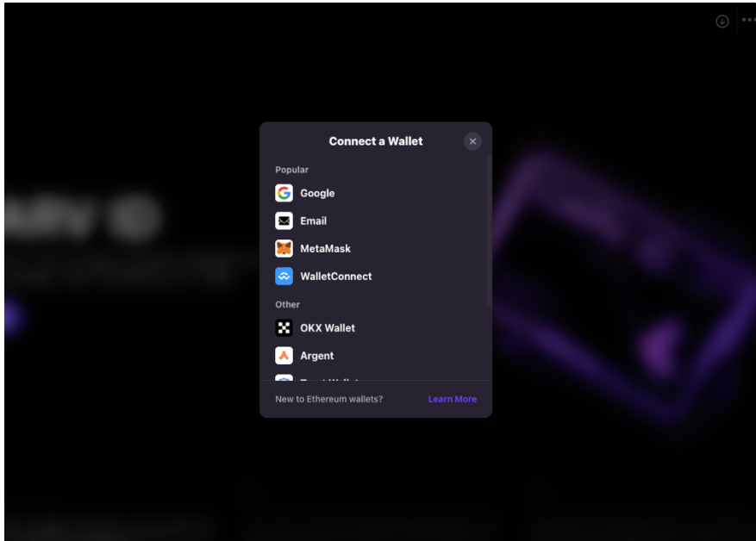
Task: Open the Learn More link
Action: 452,400
